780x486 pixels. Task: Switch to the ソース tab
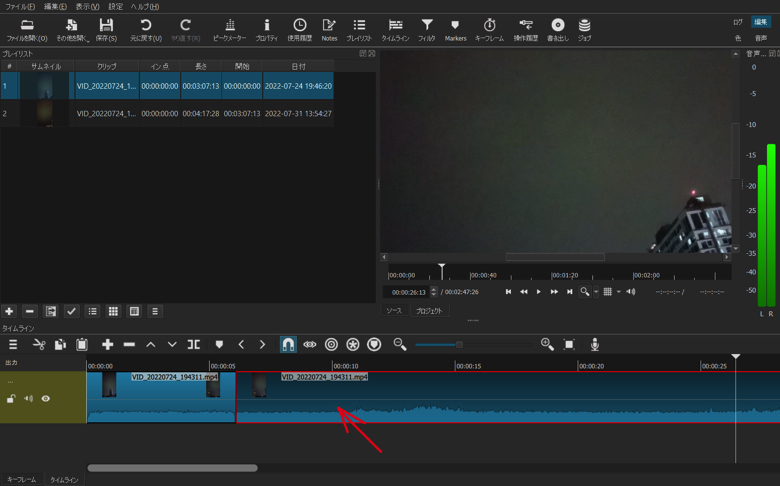(394, 311)
